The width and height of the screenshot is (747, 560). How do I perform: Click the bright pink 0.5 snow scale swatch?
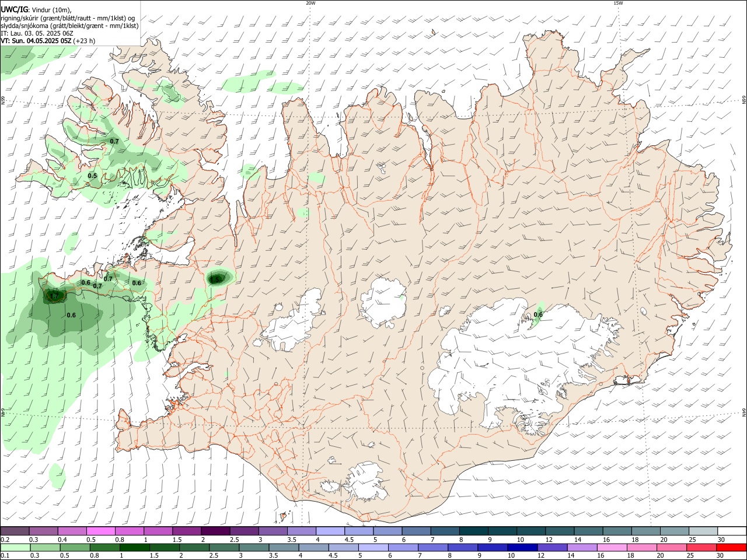100,531
